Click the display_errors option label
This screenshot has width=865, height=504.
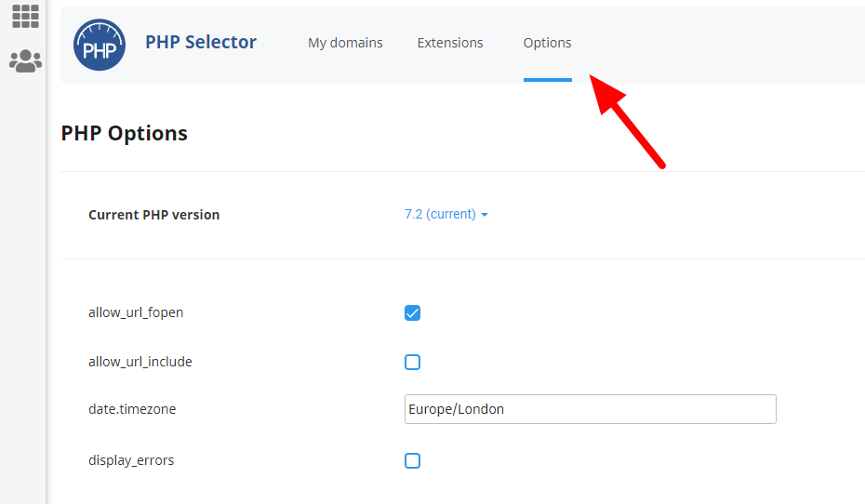131,460
